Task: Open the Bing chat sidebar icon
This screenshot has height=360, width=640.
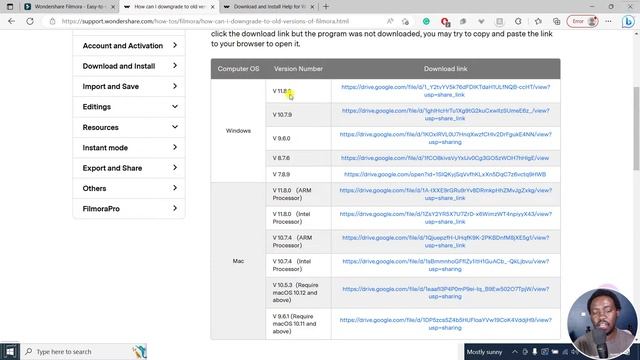Action: (628, 22)
